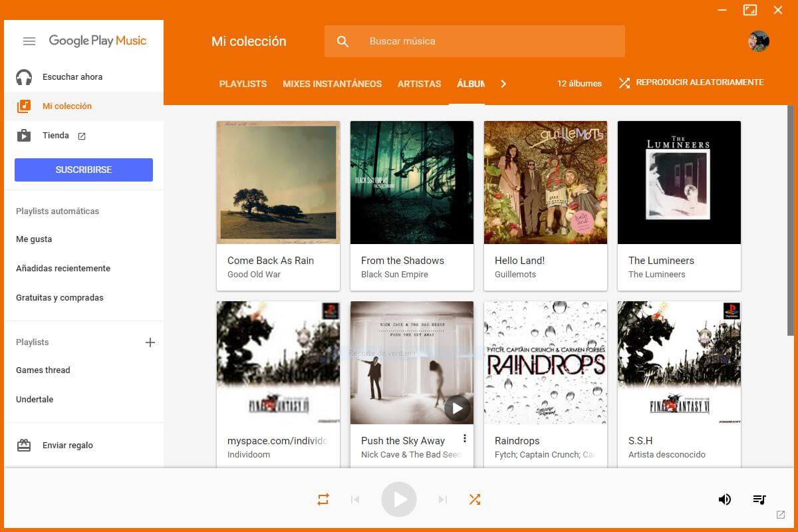Select Mi colección in the sidebar
The width and height of the screenshot is (798, 532).
(84, 106)
